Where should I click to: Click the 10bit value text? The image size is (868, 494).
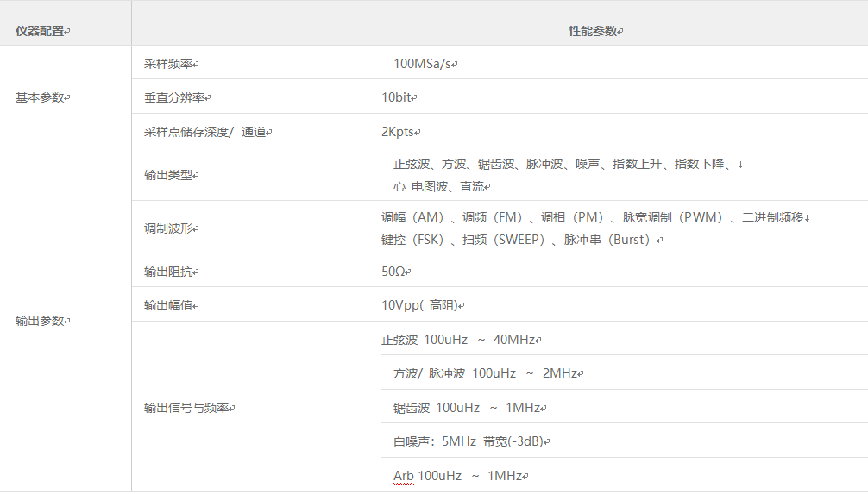(398, 97)
